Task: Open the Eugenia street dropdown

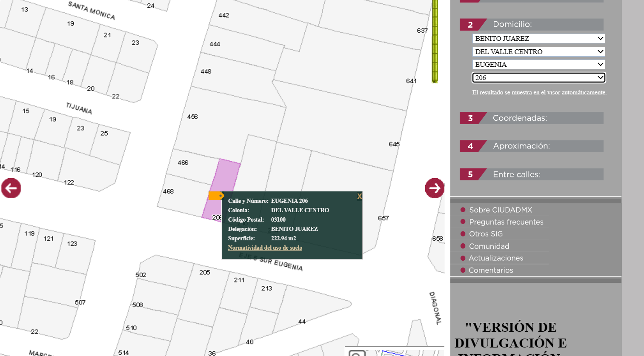Action: 538,64
